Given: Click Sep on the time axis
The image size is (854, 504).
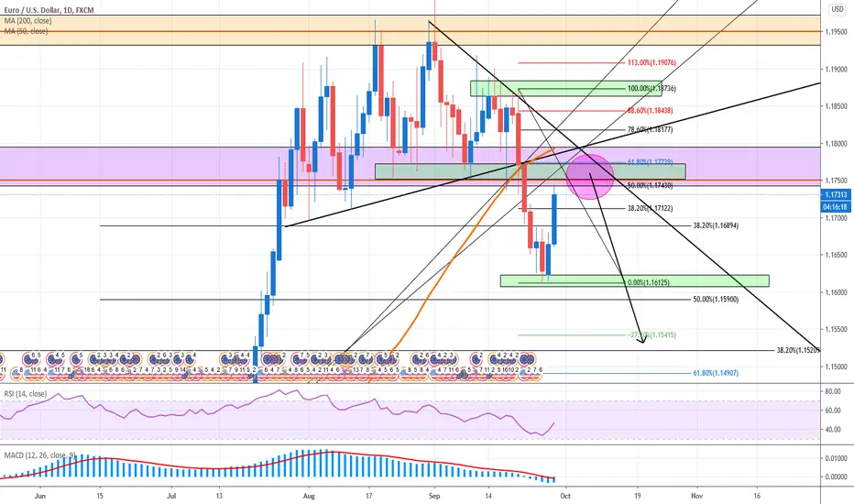Looking at the screenshot, I should [434, 496].
